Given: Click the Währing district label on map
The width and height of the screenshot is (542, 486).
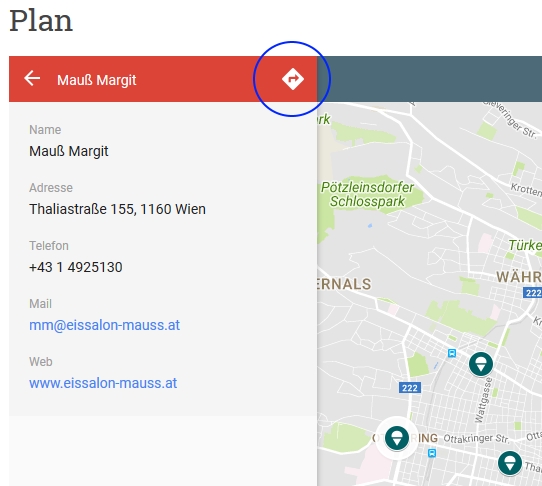Looking at the screenshot, I should point(519,277).
